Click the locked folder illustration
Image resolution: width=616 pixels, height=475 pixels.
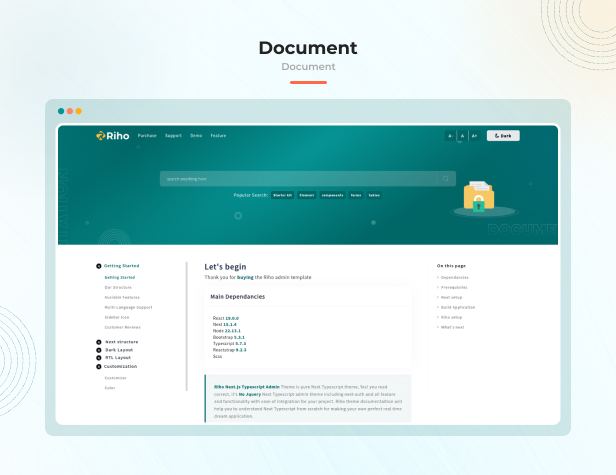(479, 196)
